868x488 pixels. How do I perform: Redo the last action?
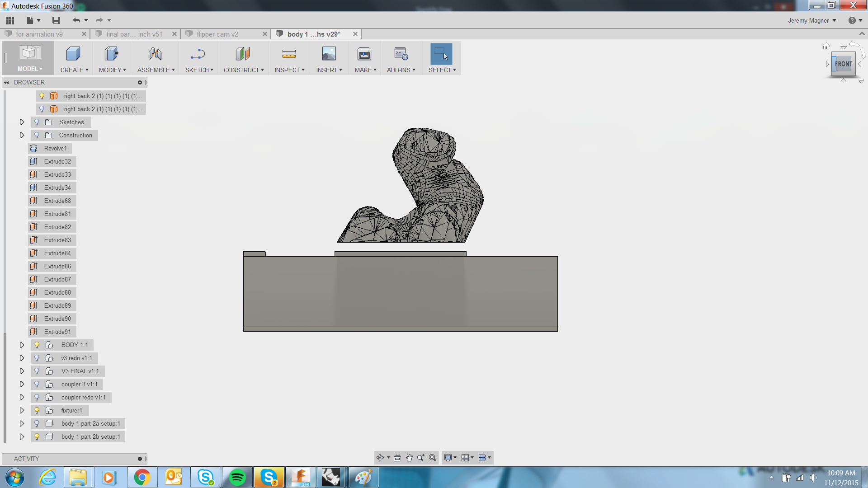click(99, 20)
